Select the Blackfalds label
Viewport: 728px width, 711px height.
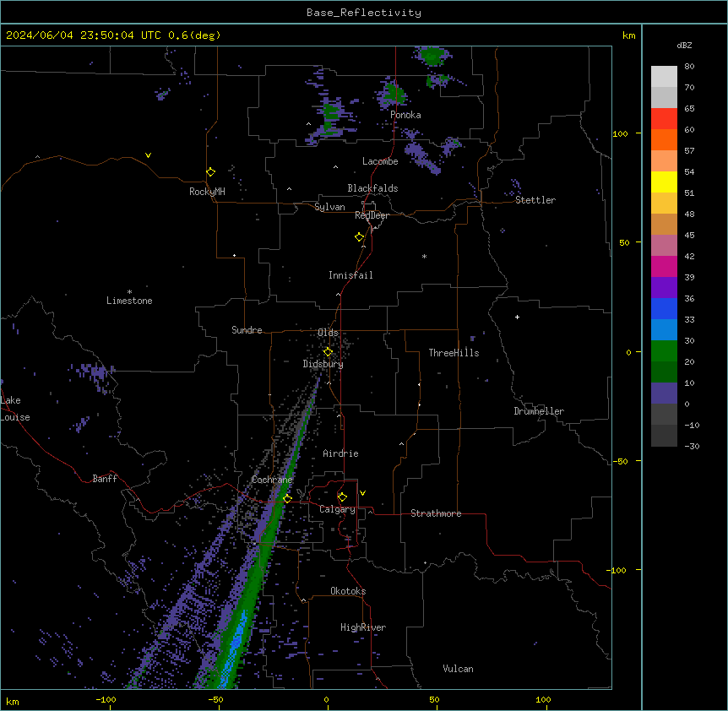(x=372, y=188)
